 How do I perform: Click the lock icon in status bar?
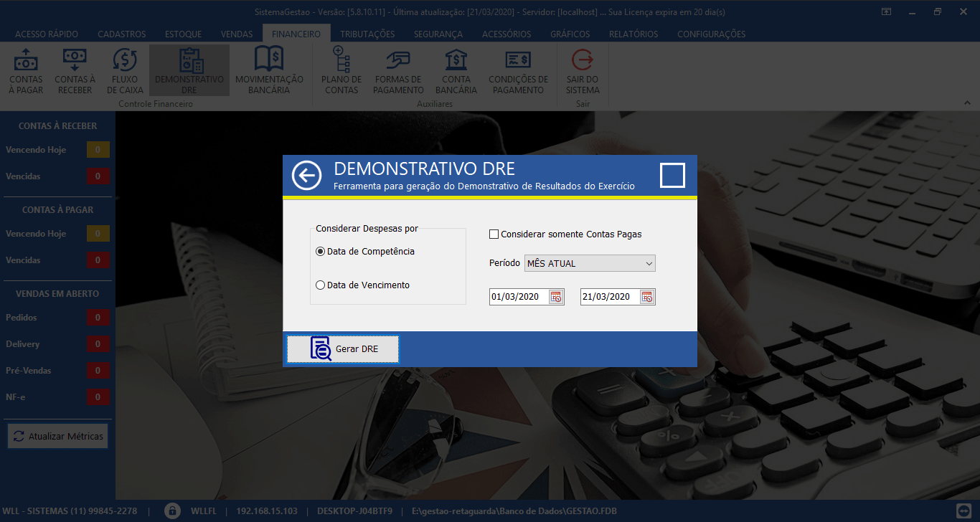pos(171,511)
